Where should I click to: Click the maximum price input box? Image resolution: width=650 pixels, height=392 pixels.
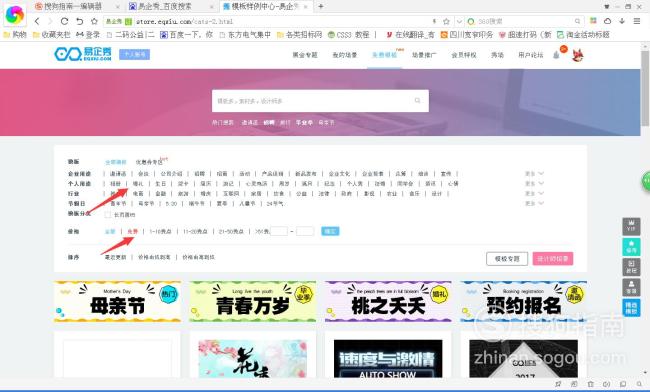[x=305, y=231]
